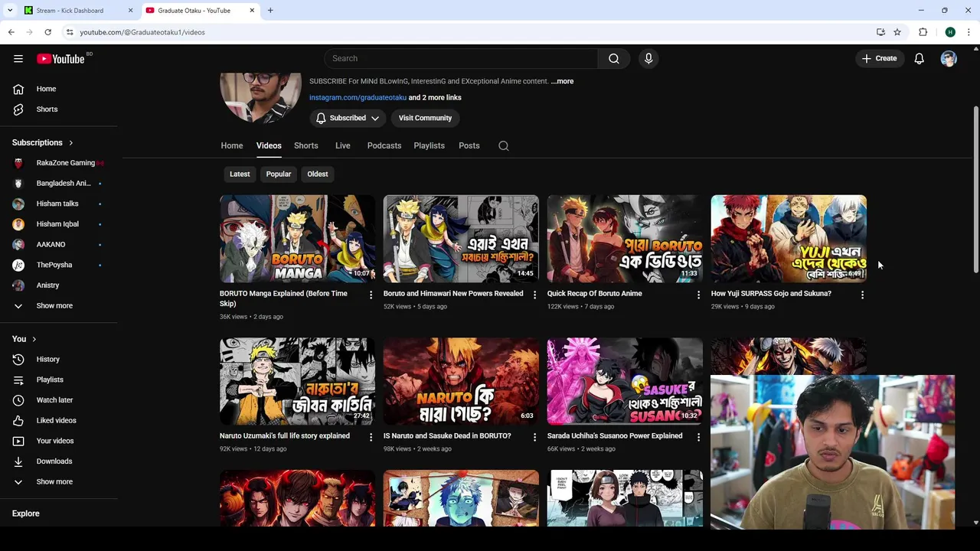Expand the You section chevron
Screen dimensions: 980x551
click(x=34, y=339)
